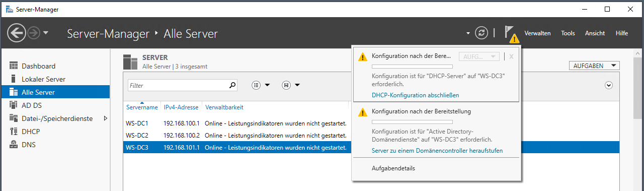Expand the Datei-/Speicherdienste submenu arrow

(x=105, y=118)
